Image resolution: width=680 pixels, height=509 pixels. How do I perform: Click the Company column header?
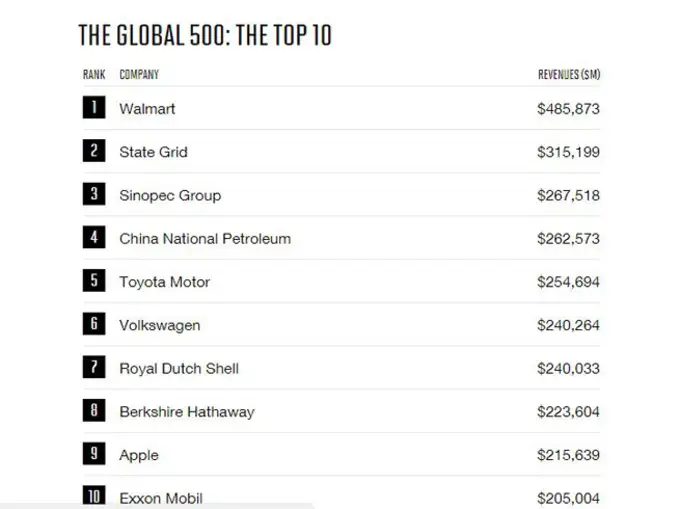pos(139,75)
